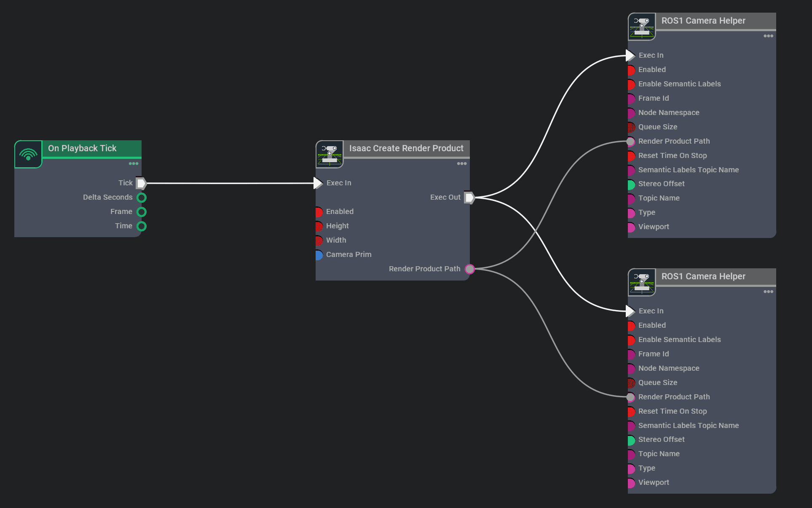Click Reset Time On Stop port on lower Camera Helper
Image resolution: width=812 pixels, height=508 pixels.
631,412
